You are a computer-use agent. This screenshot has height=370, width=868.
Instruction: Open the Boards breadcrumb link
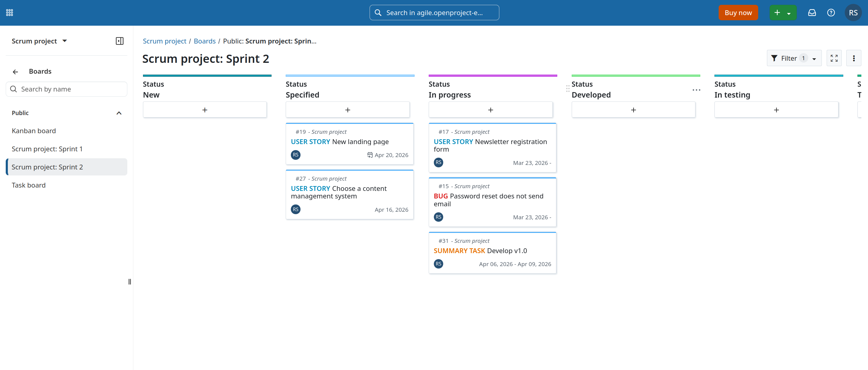tap(205, 41)
